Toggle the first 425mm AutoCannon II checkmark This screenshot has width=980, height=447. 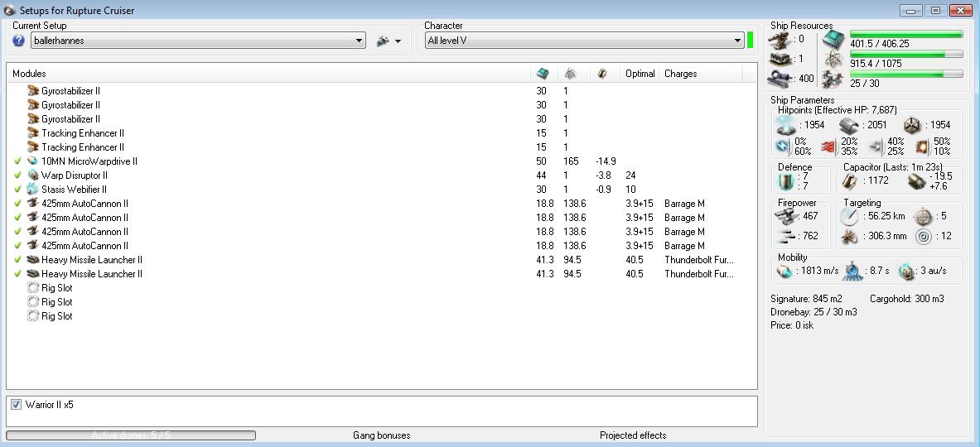tap(17, 204)
